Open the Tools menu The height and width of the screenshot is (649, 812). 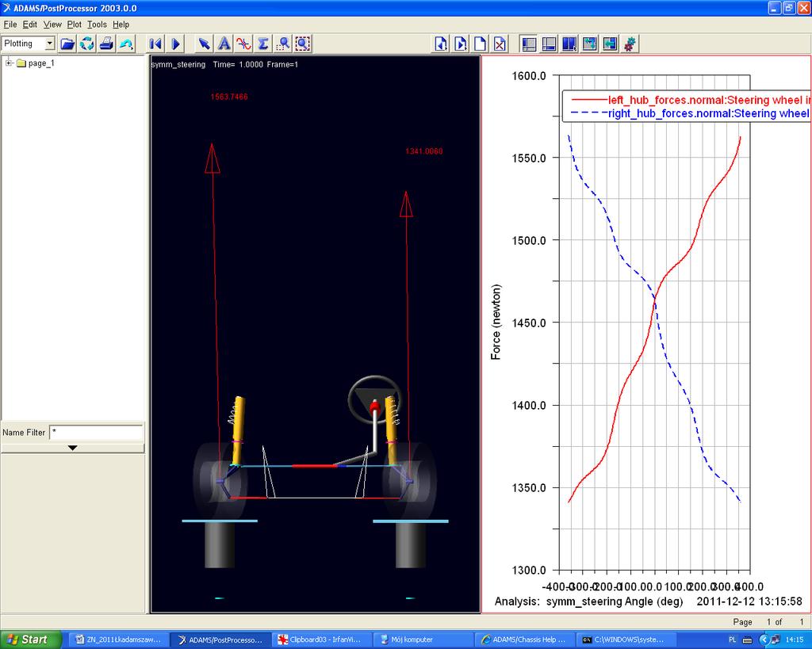click(97, 25)
